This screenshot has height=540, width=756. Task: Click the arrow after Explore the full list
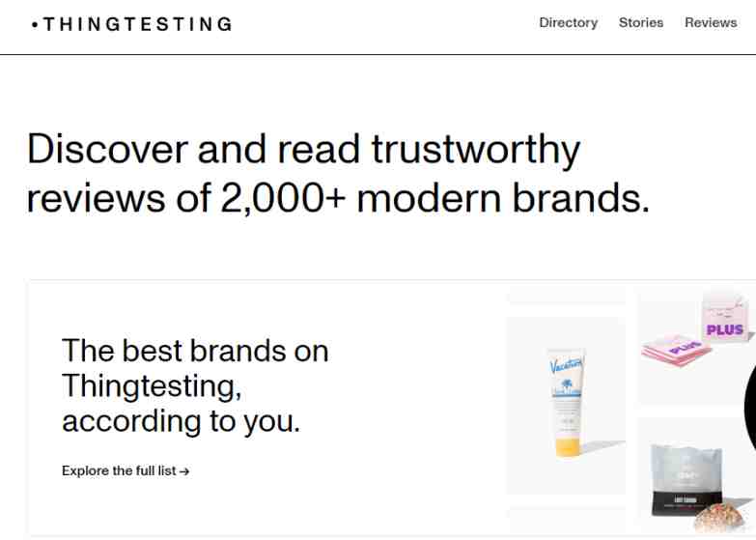click(x=184, y=471)
